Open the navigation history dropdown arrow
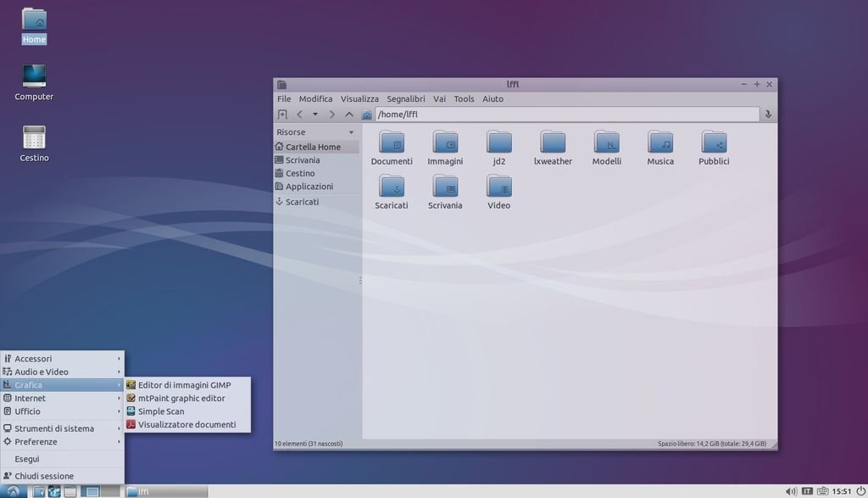The width and height of the screenshot is (868, 498). (x=315, y=115)
